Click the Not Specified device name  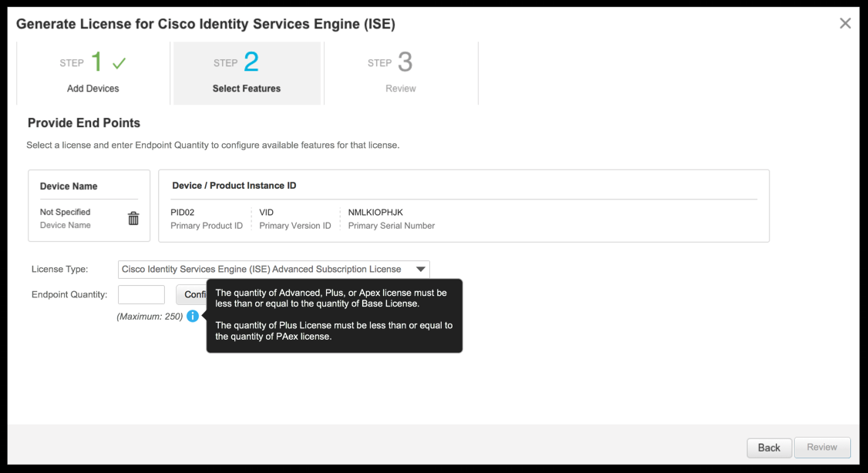65,212
